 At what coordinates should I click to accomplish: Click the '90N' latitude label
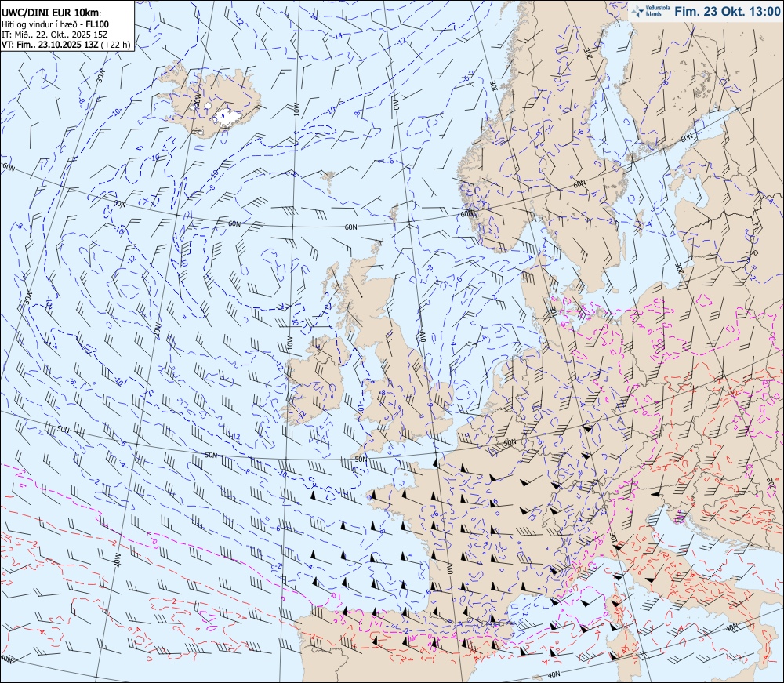[119, 204]
